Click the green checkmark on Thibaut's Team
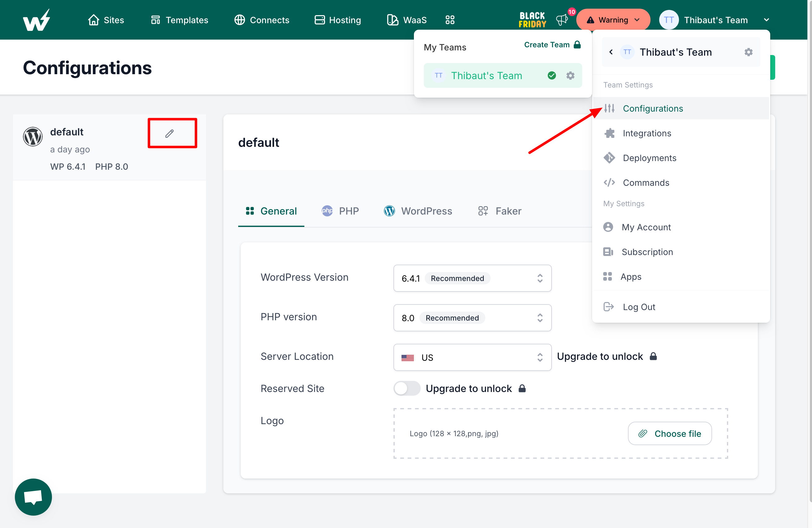 coord(552,75)
